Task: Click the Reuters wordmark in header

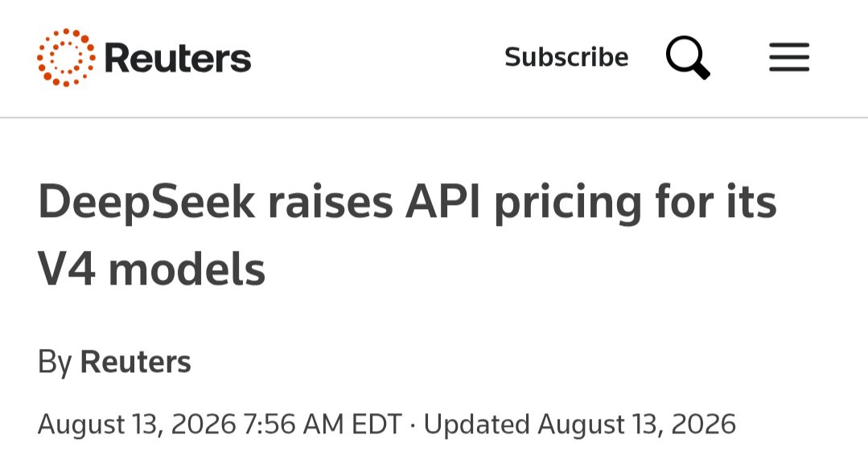Action: pyautogui.click(x=178, y=58)
